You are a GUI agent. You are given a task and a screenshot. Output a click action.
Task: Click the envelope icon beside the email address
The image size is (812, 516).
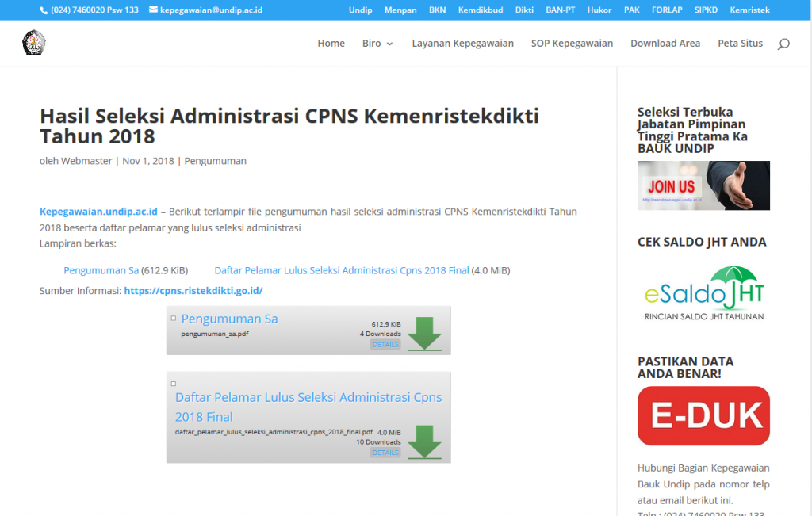(153, 10)
